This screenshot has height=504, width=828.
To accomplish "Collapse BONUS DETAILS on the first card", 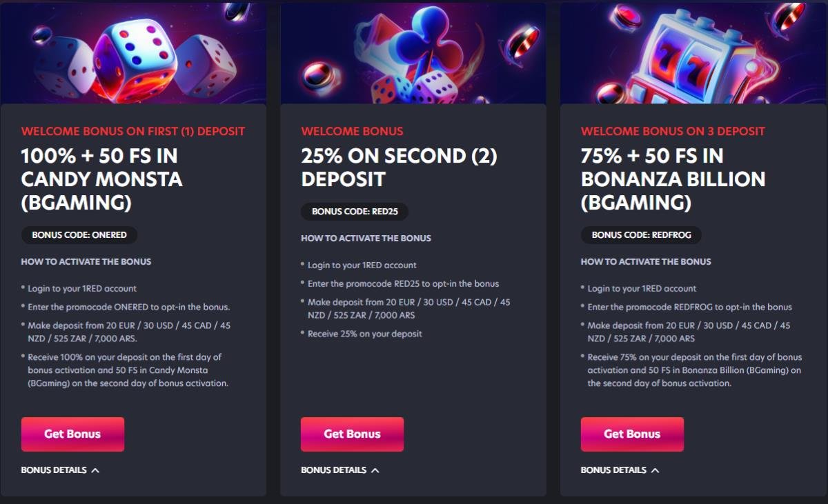I will (55, 470).
